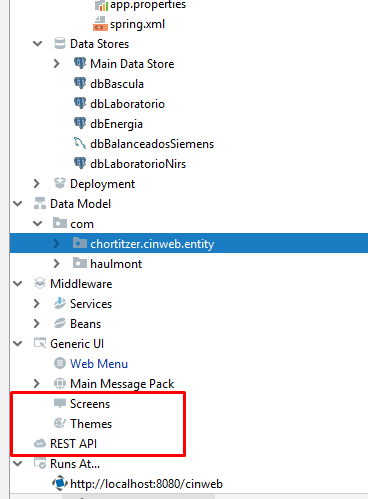Click the dbBascula elephant icon
The image size is (368, 499).
click(80, 83)
